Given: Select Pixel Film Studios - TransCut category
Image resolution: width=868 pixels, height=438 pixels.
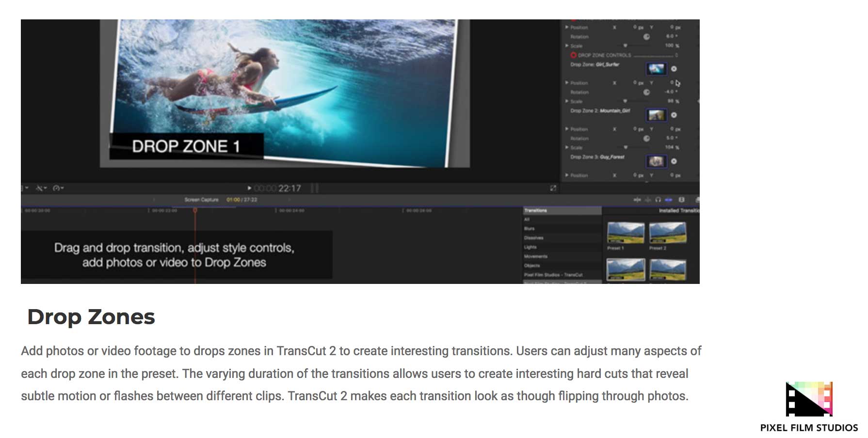Looking at the screenshot, I should pyautogui.click(x=563, y=275).
